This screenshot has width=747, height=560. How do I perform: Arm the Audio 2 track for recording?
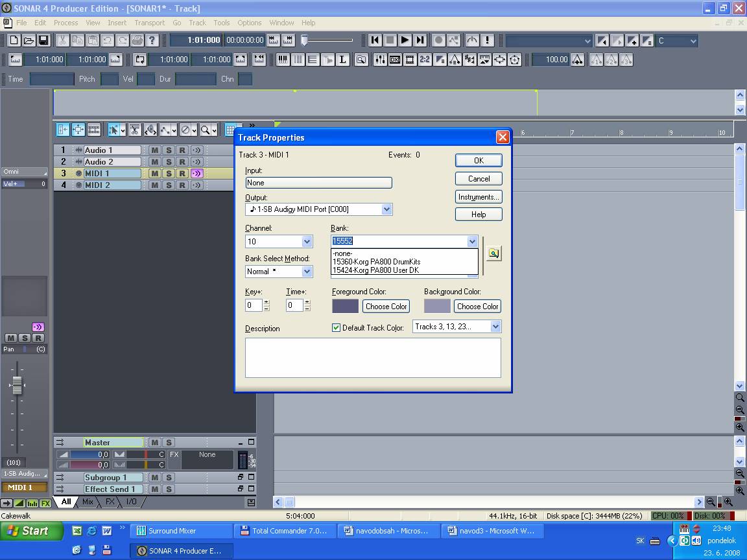tap(182, 162)
